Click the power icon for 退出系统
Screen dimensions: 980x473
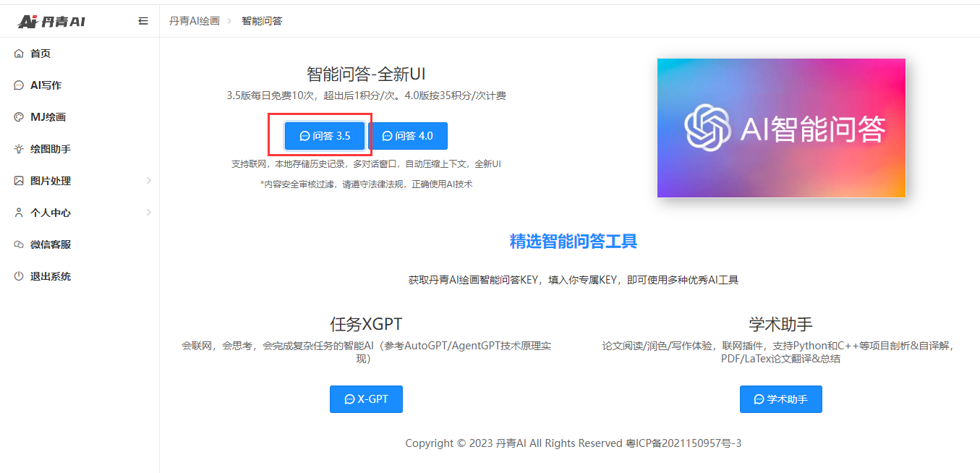19,276
